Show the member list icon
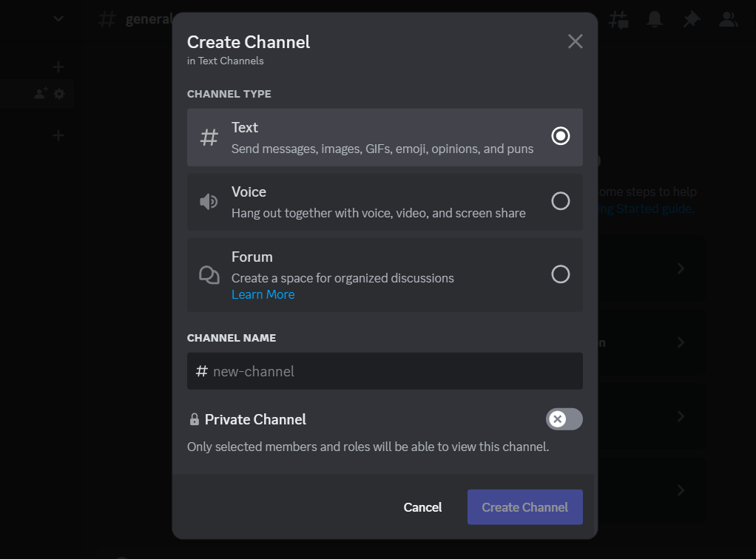The width and height of the screenshot is (756, 559). pyautogui.click(x=729, y=20)
